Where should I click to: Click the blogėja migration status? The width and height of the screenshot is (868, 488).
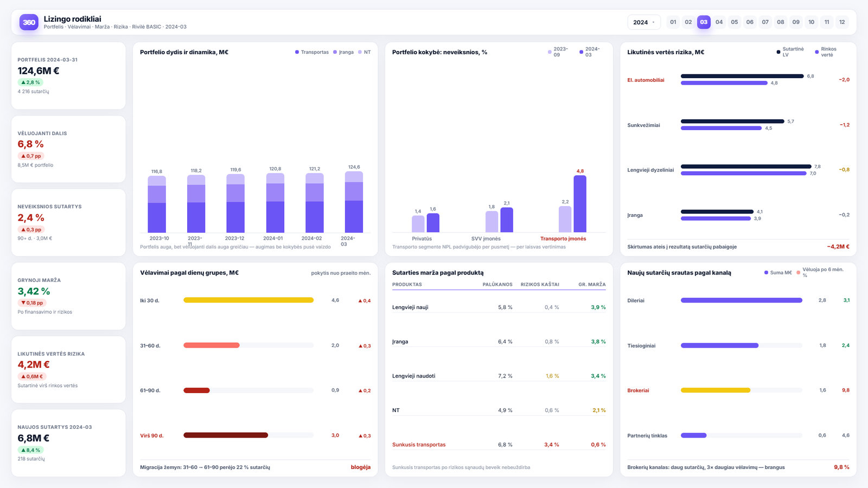point(361,467)
